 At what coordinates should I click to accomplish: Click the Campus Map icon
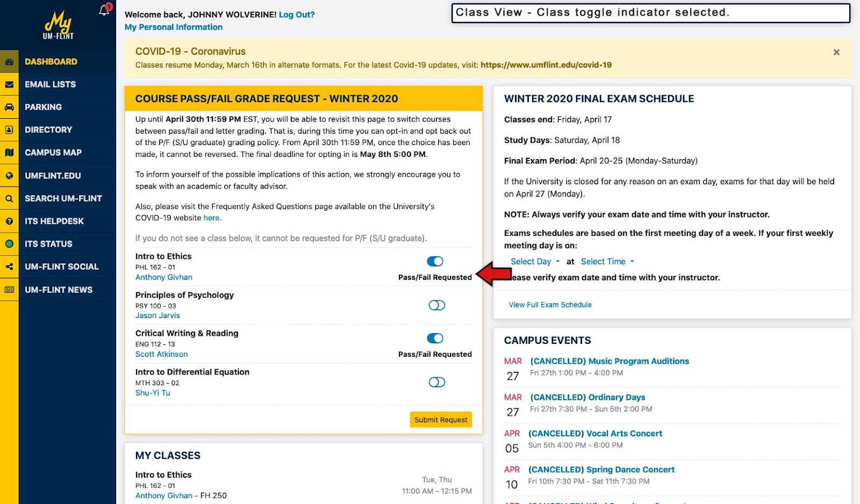pos(9,153)
